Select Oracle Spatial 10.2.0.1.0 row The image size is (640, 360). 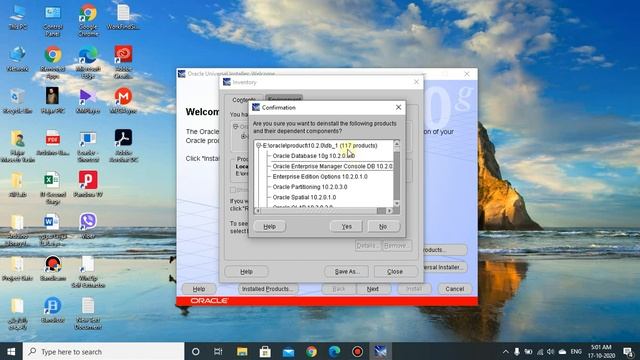[304, 197]
